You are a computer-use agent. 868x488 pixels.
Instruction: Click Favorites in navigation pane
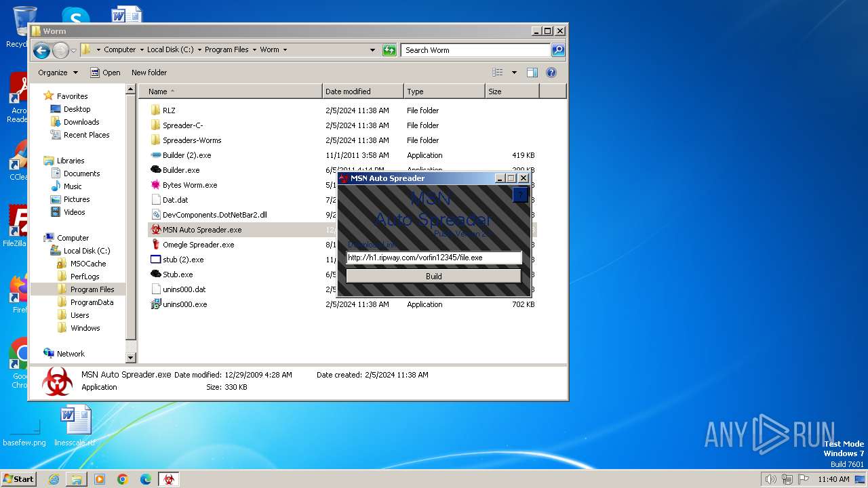click(x=72, y=96)
